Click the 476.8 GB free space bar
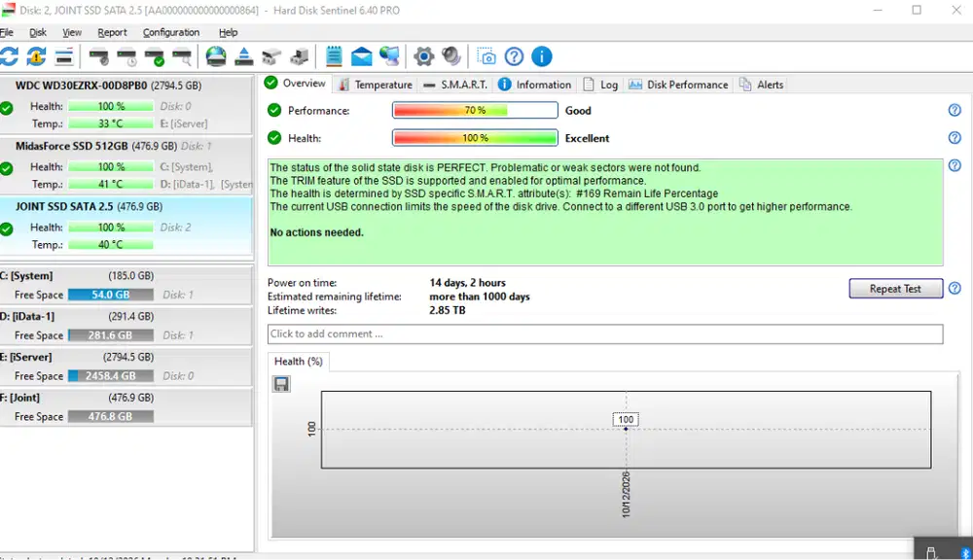 coord(111,416)
